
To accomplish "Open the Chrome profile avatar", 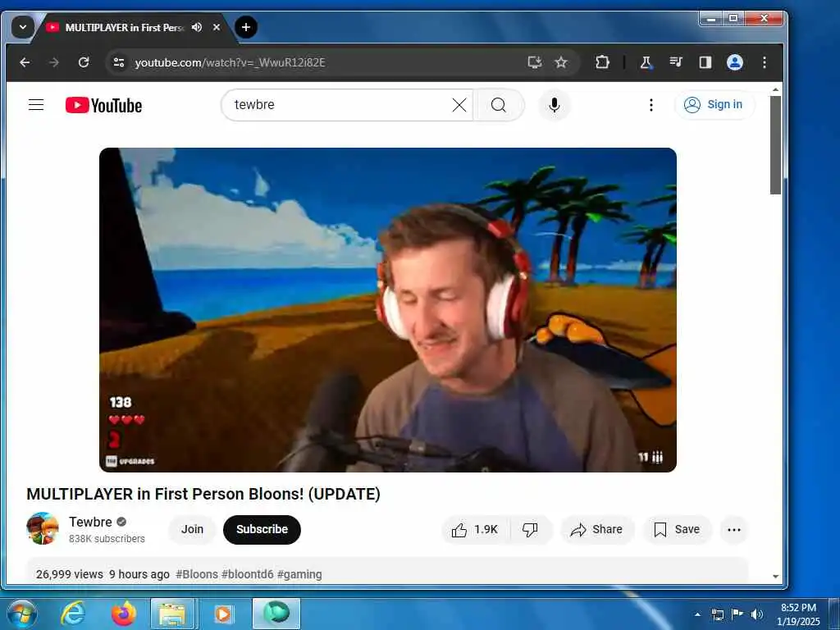I will click(x=735, y=62).
